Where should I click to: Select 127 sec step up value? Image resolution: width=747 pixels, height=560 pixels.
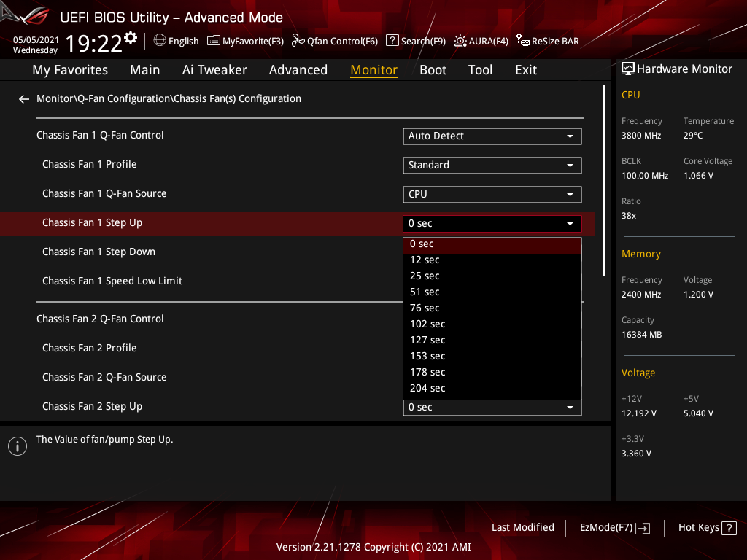click(492, 341)
